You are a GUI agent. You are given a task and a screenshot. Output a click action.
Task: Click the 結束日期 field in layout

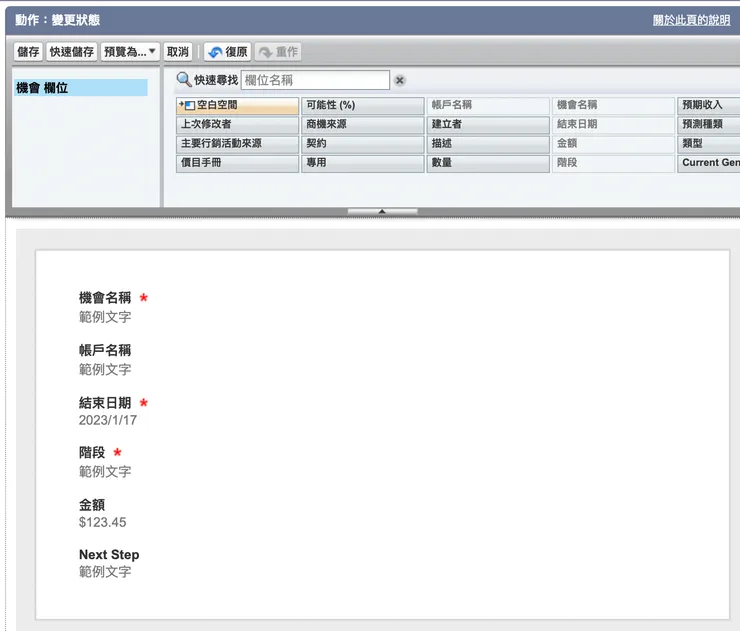coord(105,404)
